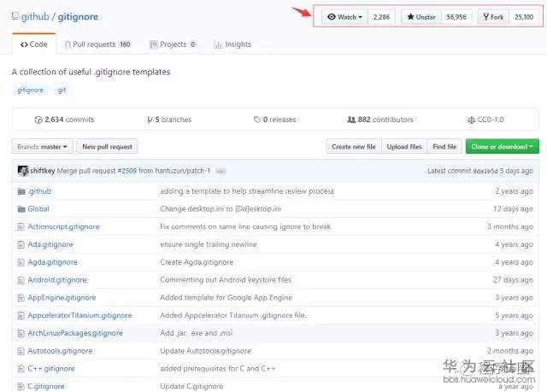Screen dimensions: 547x392
Task: Open the latest commit hash link
Action: click(485, 171)
